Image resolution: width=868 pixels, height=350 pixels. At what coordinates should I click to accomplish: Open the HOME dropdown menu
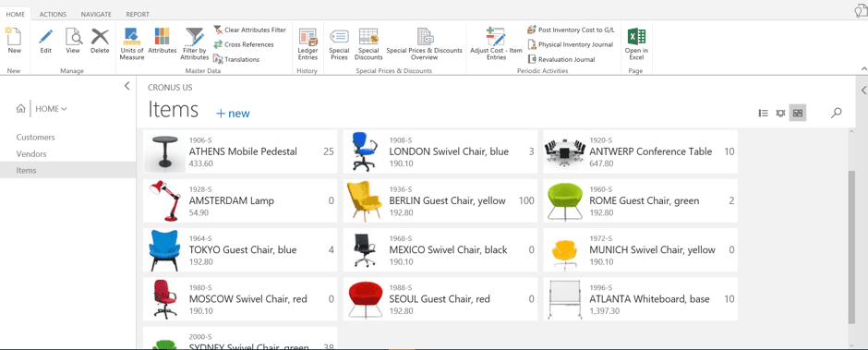[51, 109]
